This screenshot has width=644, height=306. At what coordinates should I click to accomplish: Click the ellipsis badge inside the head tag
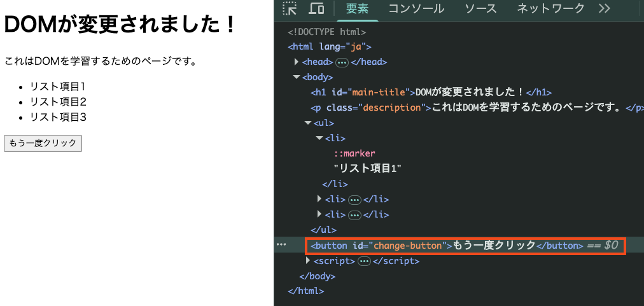342,62
